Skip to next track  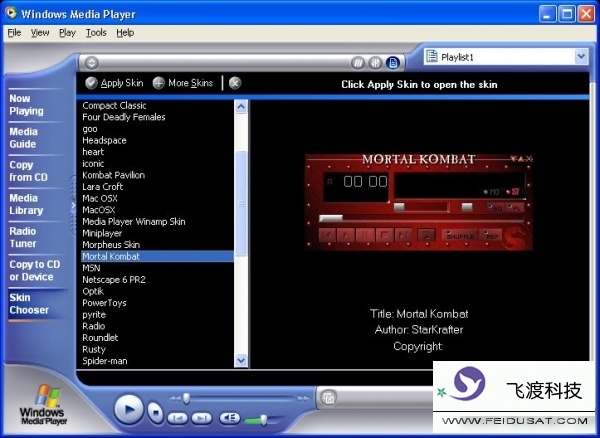202,419
